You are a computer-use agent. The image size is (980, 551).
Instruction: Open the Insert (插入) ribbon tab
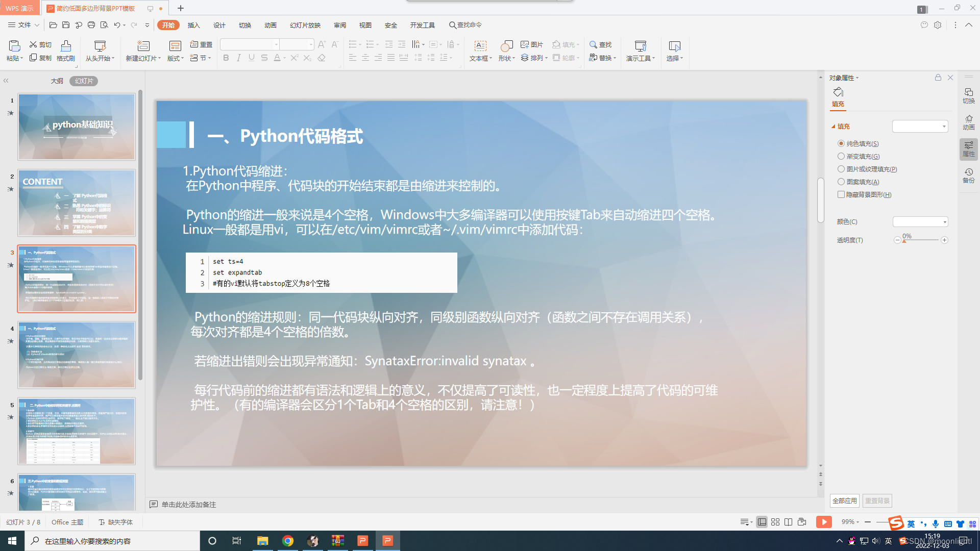click(x=193, y=25)
